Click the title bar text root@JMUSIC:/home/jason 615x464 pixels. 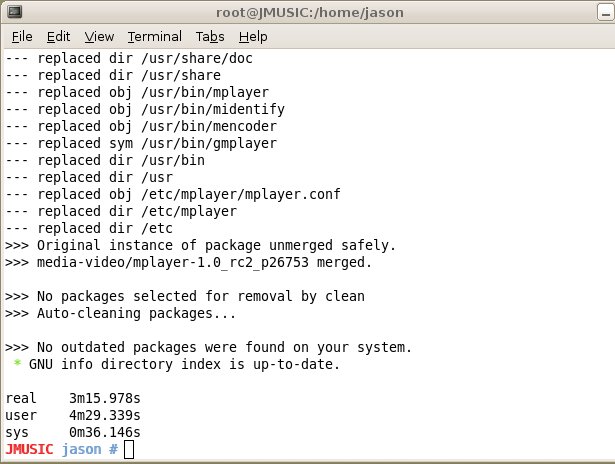[x=309, y=13]
